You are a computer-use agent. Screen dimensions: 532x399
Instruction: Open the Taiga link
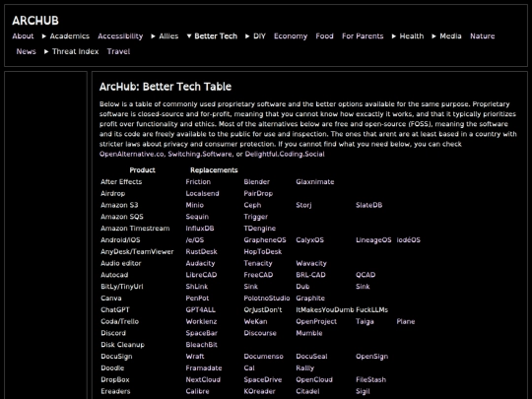pos(365,321)
